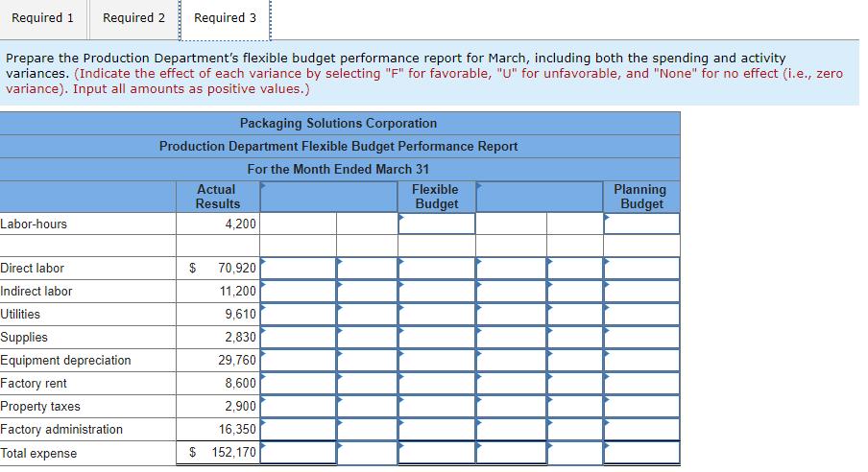The image size is (868, 472).
Task: Open Direct labor F/U dropdown left of Planning Budget
Action: (x=575, y=269)
